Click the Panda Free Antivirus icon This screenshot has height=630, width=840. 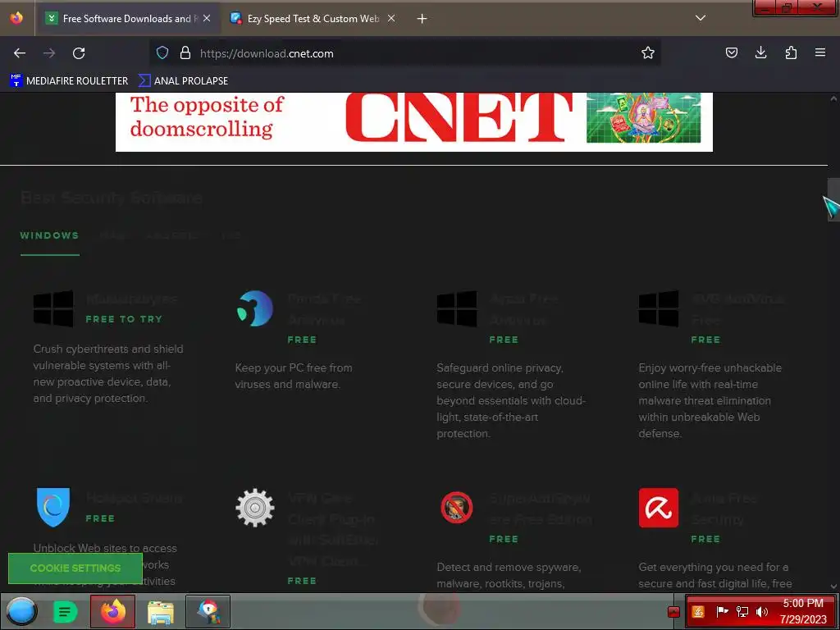click(x=255, y=308)
